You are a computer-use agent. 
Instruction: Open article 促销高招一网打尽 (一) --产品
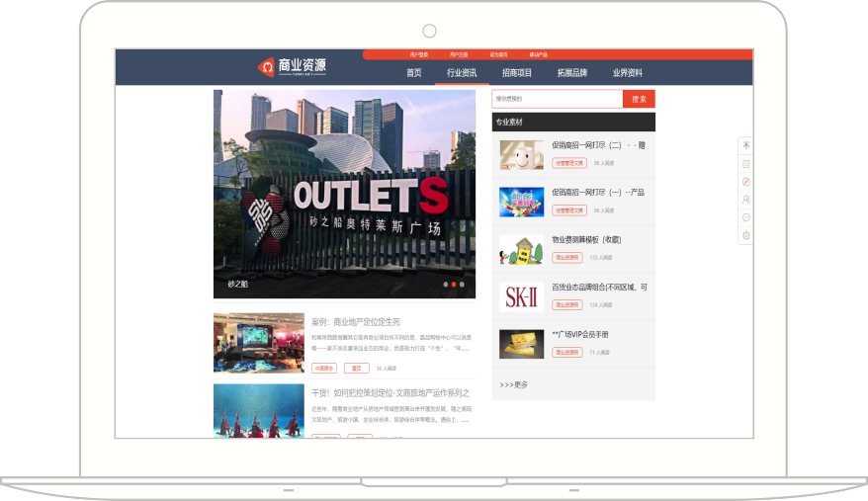pos(598,192)
